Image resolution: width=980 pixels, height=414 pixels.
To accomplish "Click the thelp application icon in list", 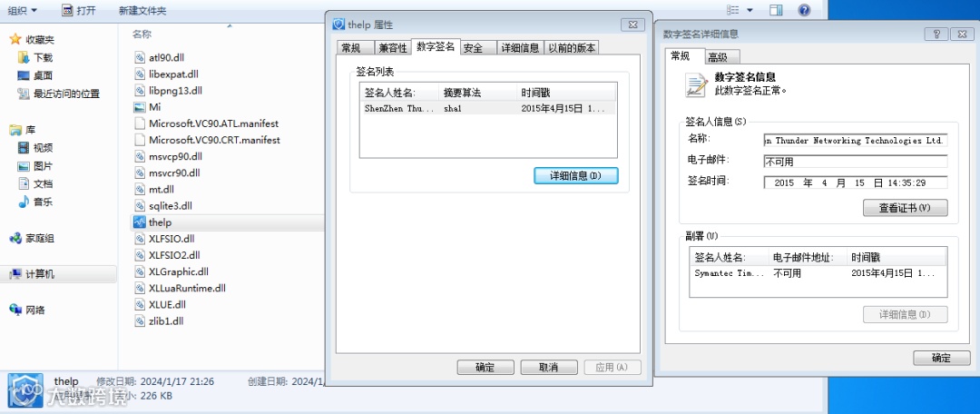I will pyautogui.click(x=139, y=222).
